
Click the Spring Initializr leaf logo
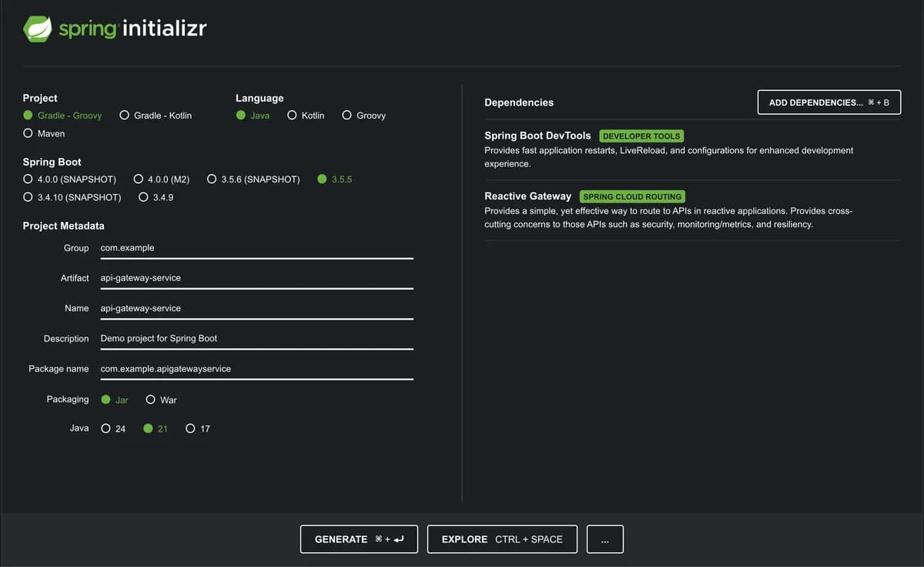pyautogui.click(x=38, y=29)
